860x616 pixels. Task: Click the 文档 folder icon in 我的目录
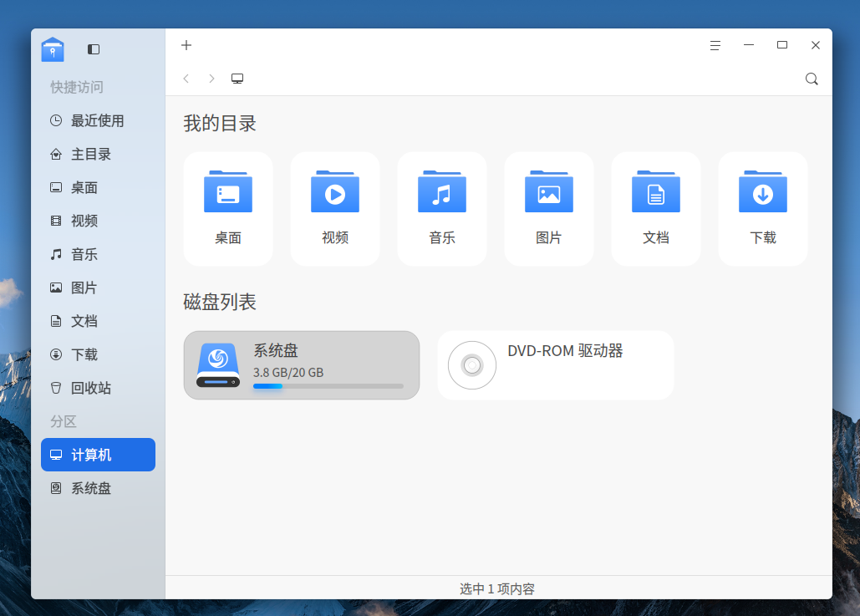tap(656, 191)
